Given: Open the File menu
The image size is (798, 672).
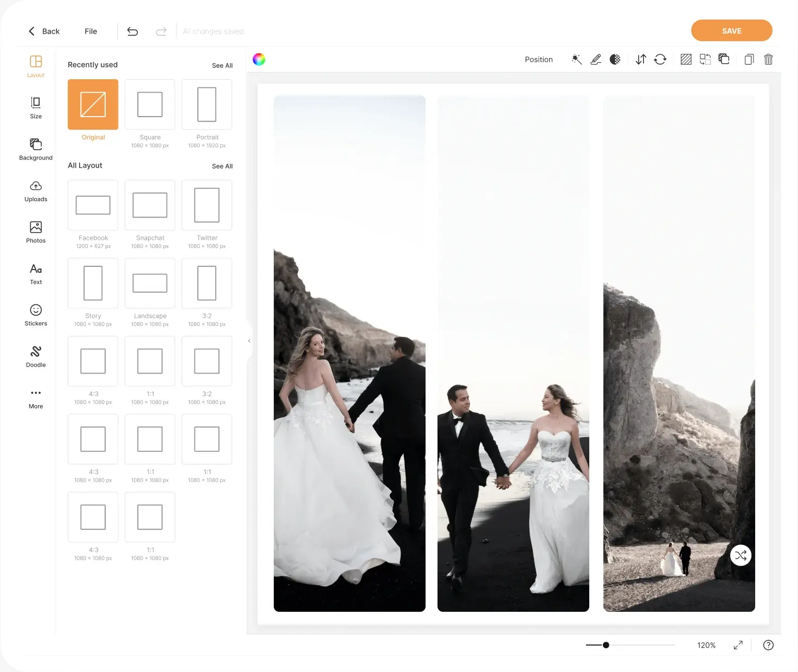Looking at the screenshot, I should point(91,31).
